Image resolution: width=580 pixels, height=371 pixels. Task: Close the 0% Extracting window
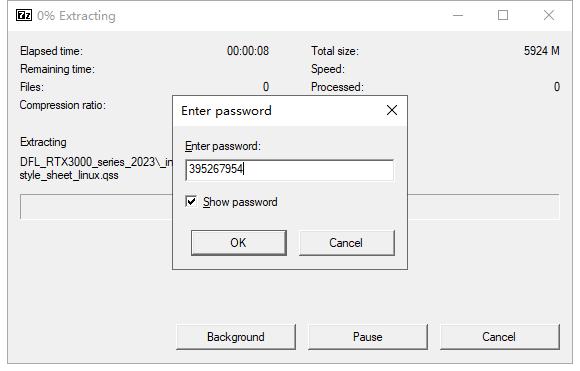tap(549, 15)
